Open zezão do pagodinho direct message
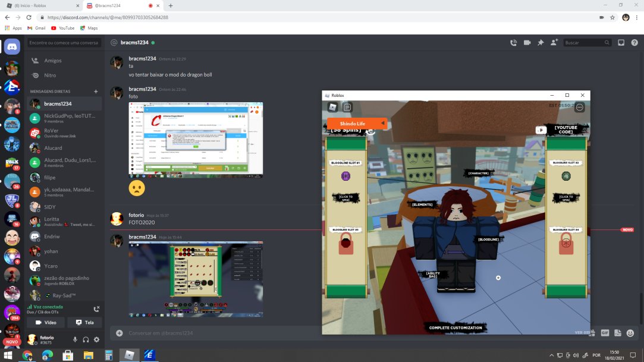Image resolution: width=644 pixels, height=362 pixels. tap(64, 281)
